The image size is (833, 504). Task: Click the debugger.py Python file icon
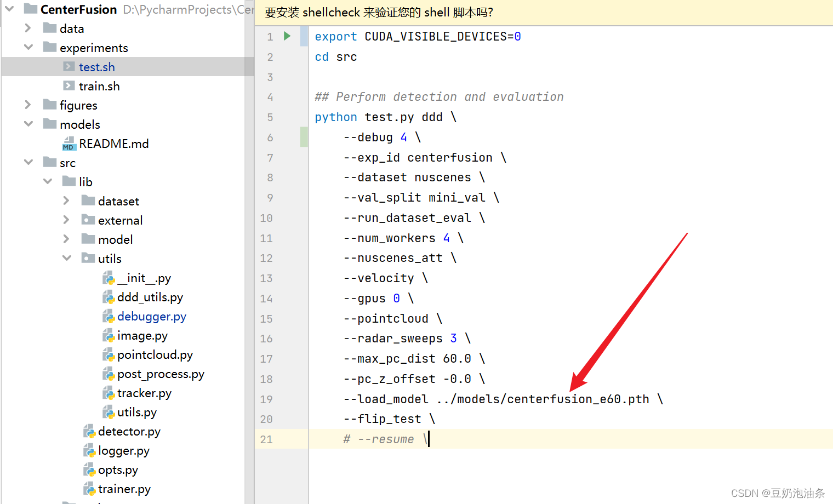pyautogui.click(x=108, y=316)
